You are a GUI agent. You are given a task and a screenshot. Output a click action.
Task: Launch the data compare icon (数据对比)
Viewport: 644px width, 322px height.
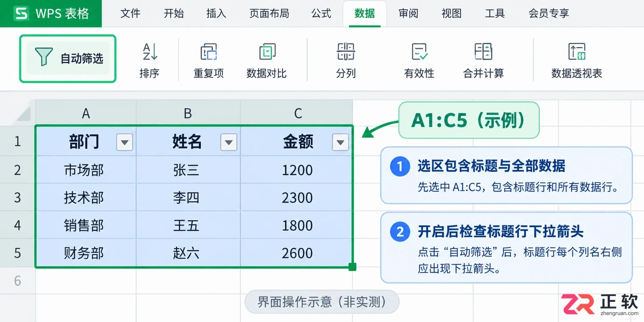pyautogui.click(x=267, y=52)
